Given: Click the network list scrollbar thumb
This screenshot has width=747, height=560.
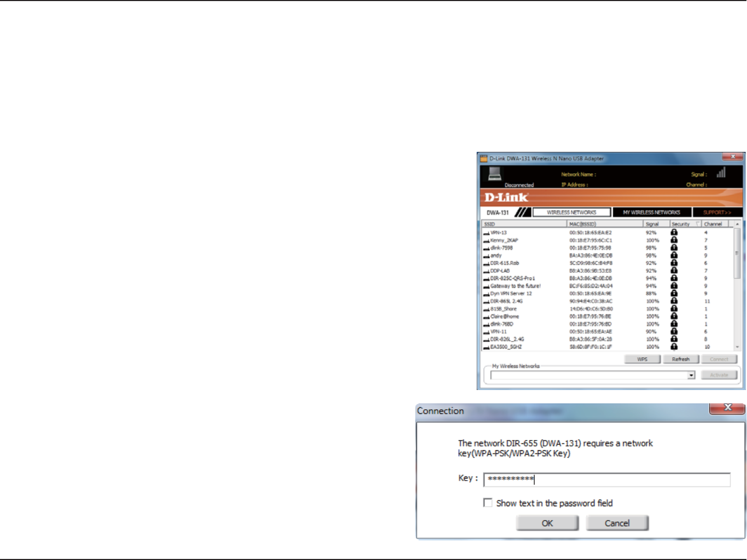Looking at the screenshot, I should pos(737,254).
